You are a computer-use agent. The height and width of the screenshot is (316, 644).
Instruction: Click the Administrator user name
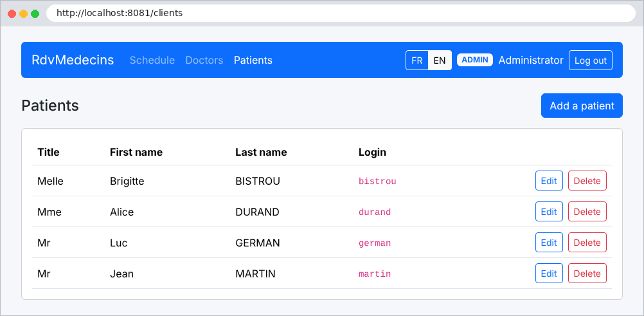point(531,60)
